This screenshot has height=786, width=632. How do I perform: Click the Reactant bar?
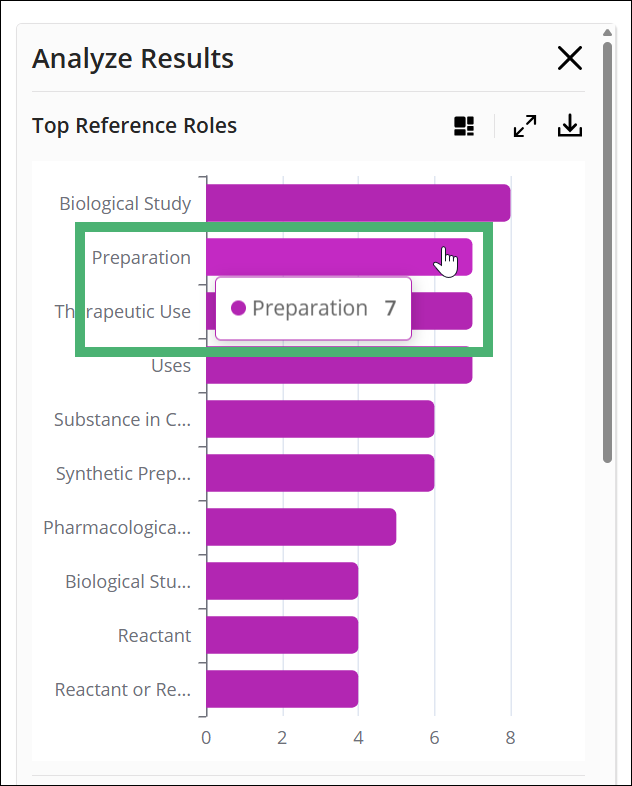(x=282, y=635)
